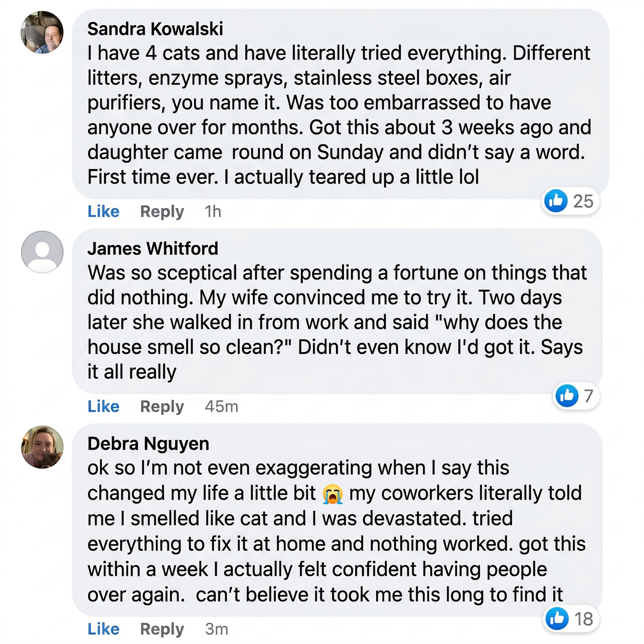Open Sandra Kowalski's profile picture

[x=42, y=32]
